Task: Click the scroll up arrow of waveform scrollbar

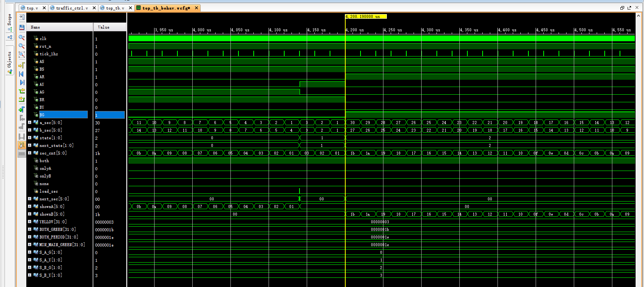Action: [x=638, y=16]
